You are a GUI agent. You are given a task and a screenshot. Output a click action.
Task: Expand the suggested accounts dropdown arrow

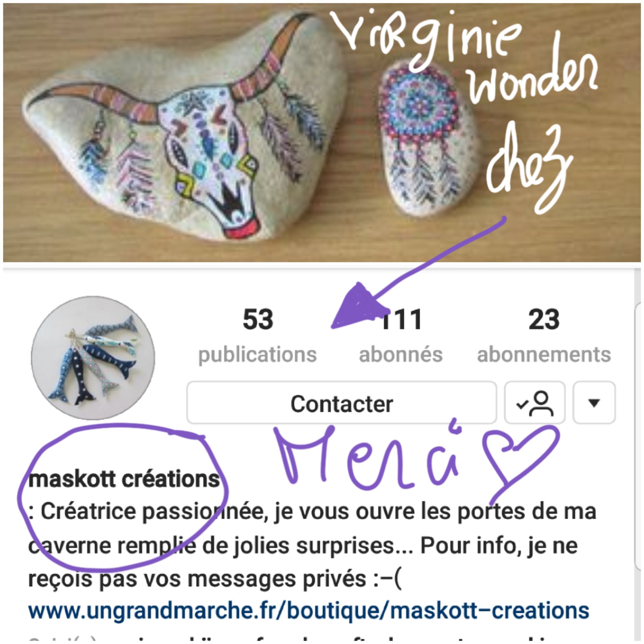594,403
